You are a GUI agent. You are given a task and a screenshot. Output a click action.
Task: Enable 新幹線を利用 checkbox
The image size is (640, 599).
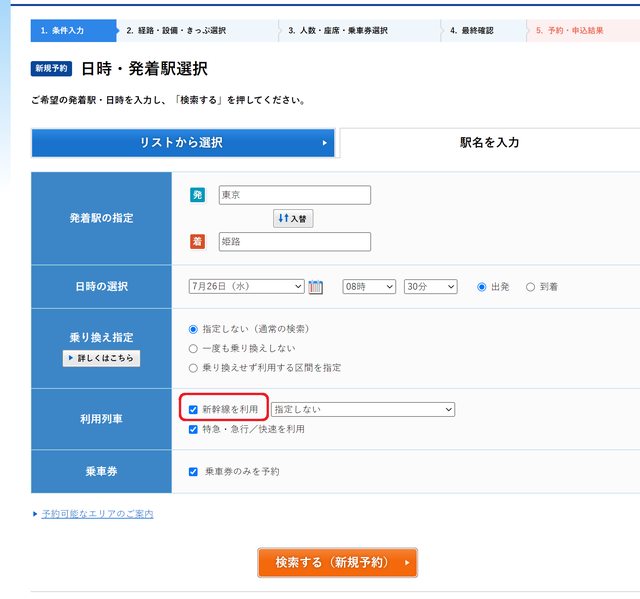point(194,409)
